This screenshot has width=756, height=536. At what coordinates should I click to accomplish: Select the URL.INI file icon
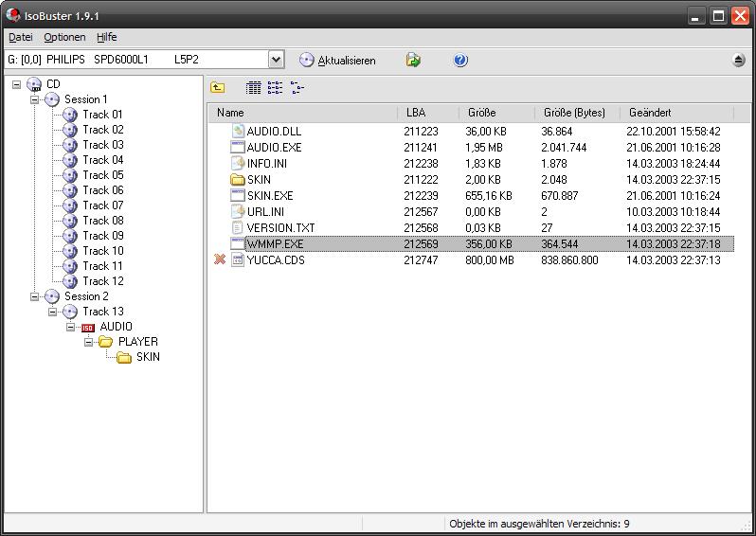(x=238, y=211)
